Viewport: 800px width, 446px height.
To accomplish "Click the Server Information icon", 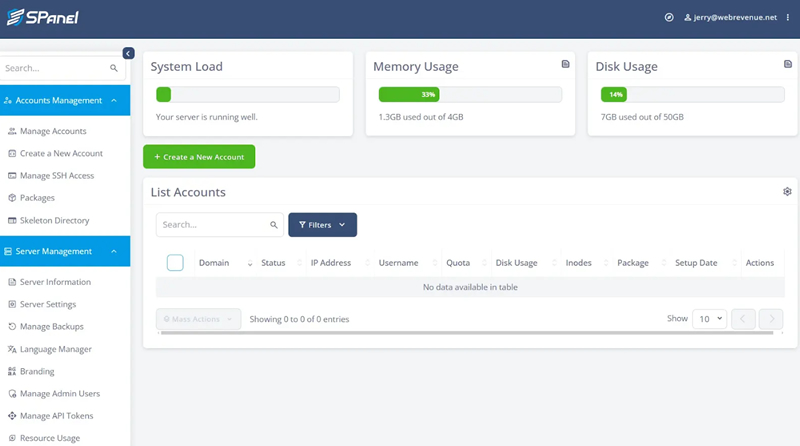I will pyautogui.click(x=12, y=282).
